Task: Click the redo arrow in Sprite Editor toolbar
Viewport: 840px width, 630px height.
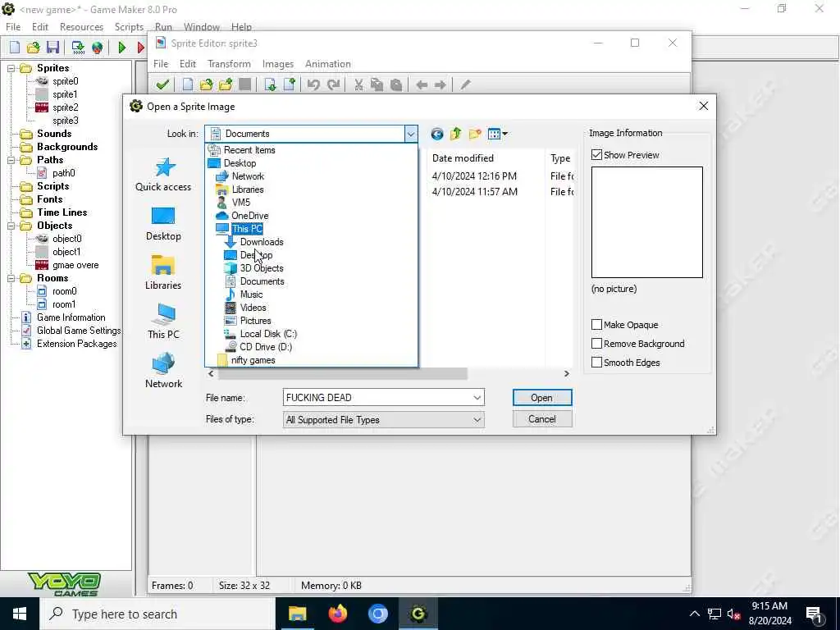Action: [x=333, y=84]
